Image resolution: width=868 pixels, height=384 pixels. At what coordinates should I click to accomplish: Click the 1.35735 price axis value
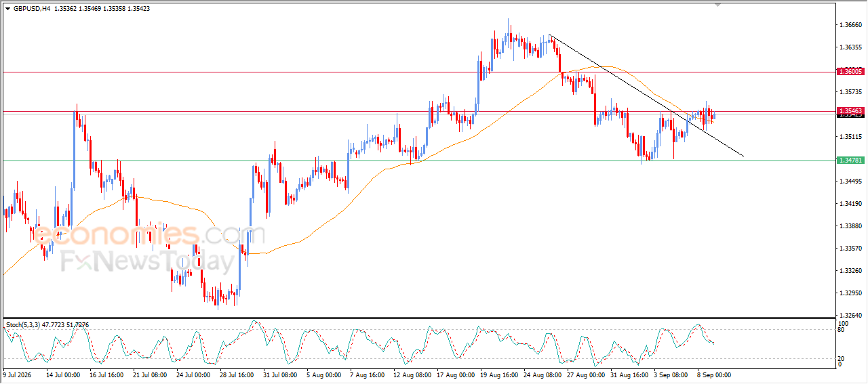(850, 91)
